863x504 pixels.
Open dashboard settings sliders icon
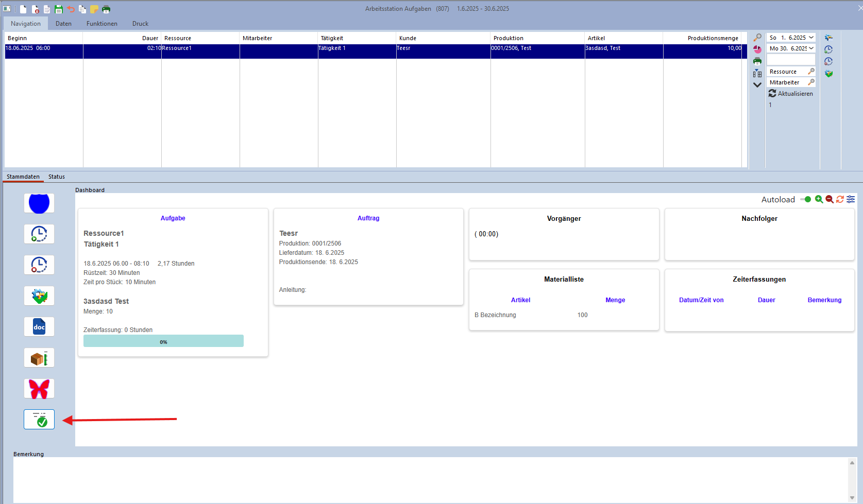pos(851,199)
